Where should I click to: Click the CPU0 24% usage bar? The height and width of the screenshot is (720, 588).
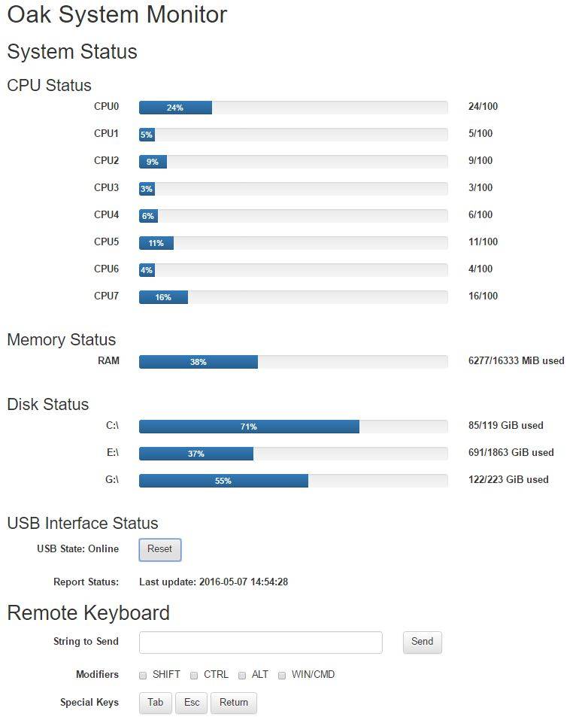[293, 108]
